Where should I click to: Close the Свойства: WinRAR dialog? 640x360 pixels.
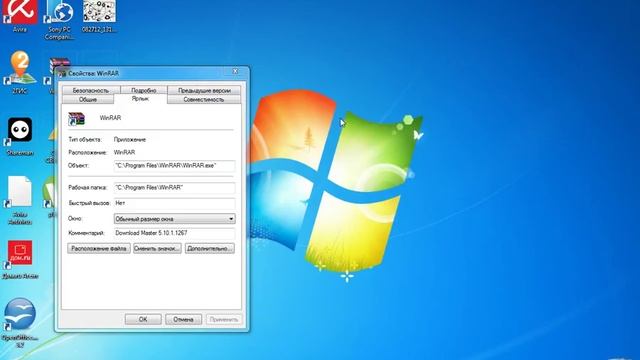[x=236, y=71]
